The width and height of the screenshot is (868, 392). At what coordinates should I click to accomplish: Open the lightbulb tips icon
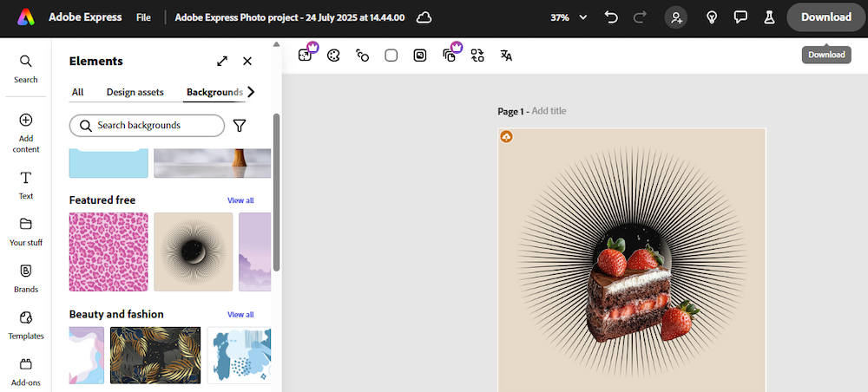point(712,17)
